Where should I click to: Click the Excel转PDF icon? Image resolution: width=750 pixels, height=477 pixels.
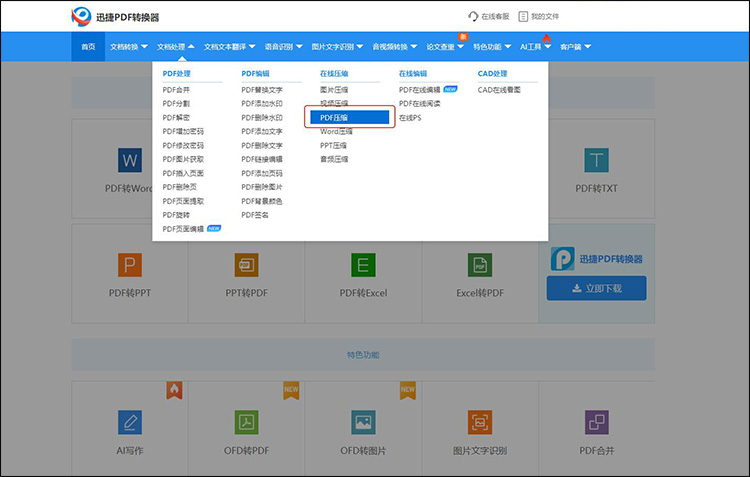point(480,265)
